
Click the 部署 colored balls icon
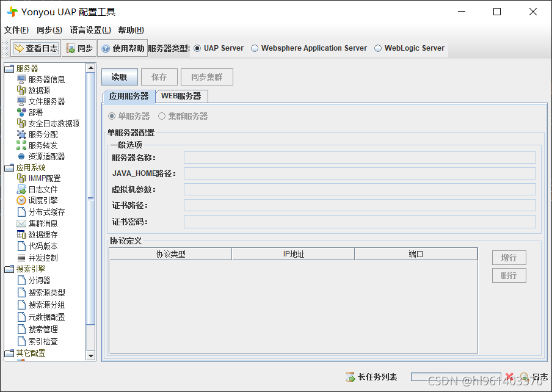click(21, 112)
